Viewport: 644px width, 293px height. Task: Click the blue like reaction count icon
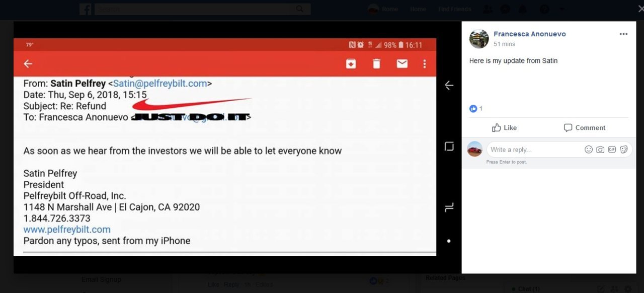tap(473, 109)
